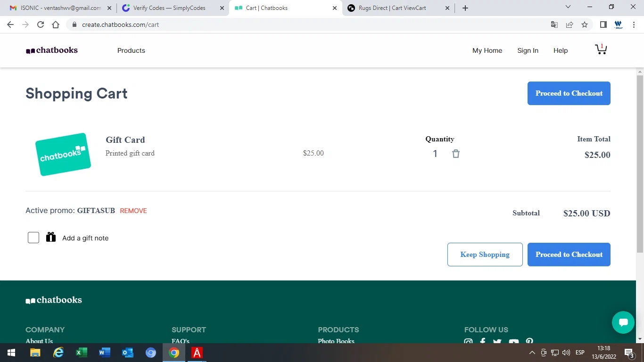Open volume control in system tray
Image resolution: width=644 pixels, height=362 pixels.
(x=566, y=353)
